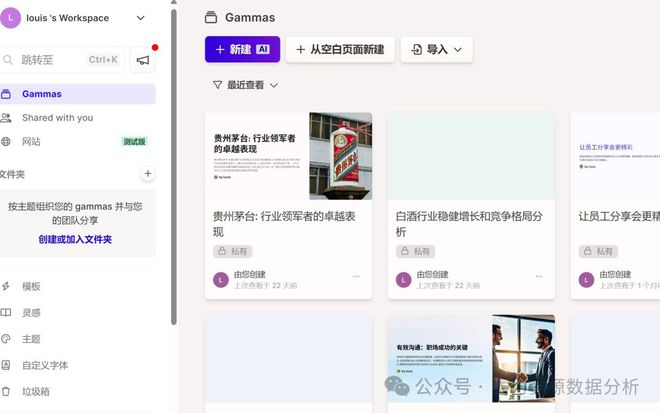Open the louis's Workspace avatar
The width and height of the screenshot is (660, 413).
pyautogui.click(x=10, y=18)
